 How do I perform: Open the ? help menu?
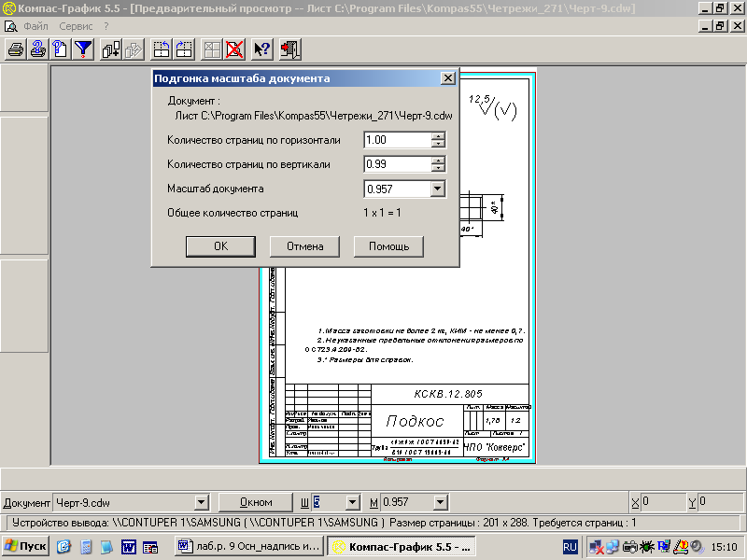(x=106, y=26)
